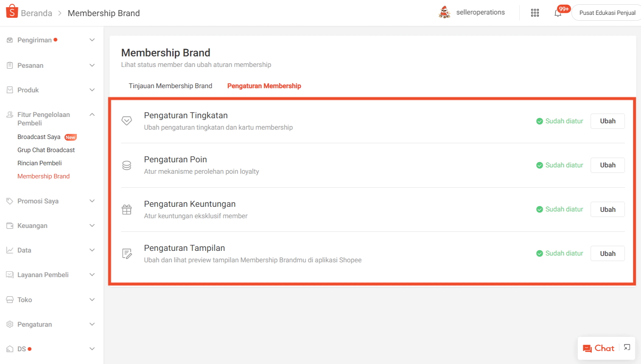Expand the Pesanan sidebar section

point(92,65)
